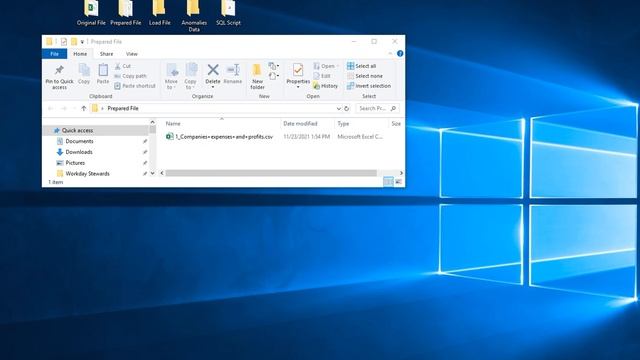640x360 pixels.
Task: Select the Load File desktop folder
Action: click(x=160, y=13)
